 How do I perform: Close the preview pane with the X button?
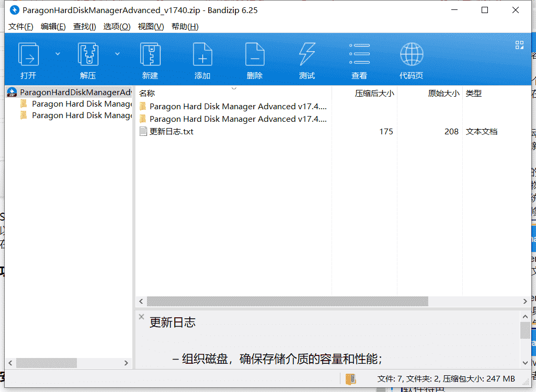(x=142, y=317)
